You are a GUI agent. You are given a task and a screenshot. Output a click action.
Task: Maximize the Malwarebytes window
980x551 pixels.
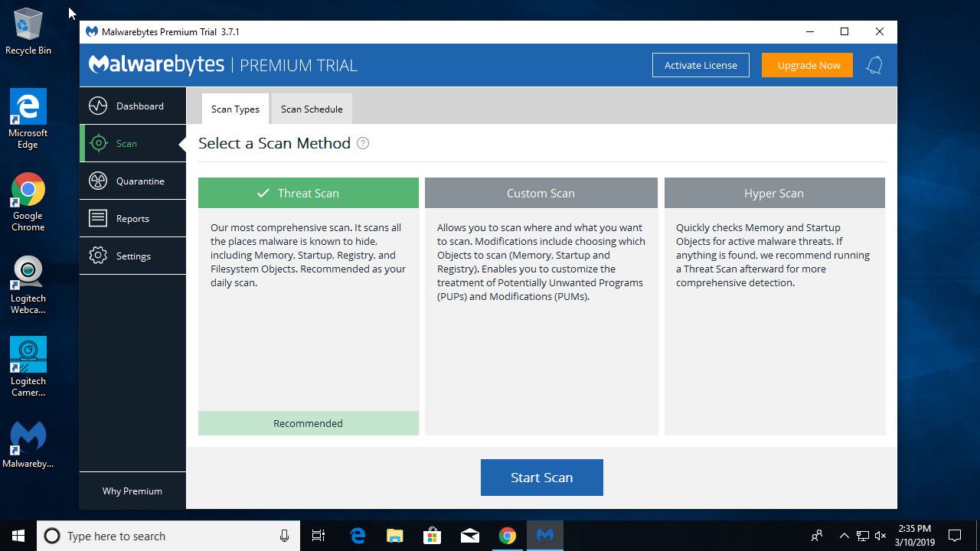844,31
